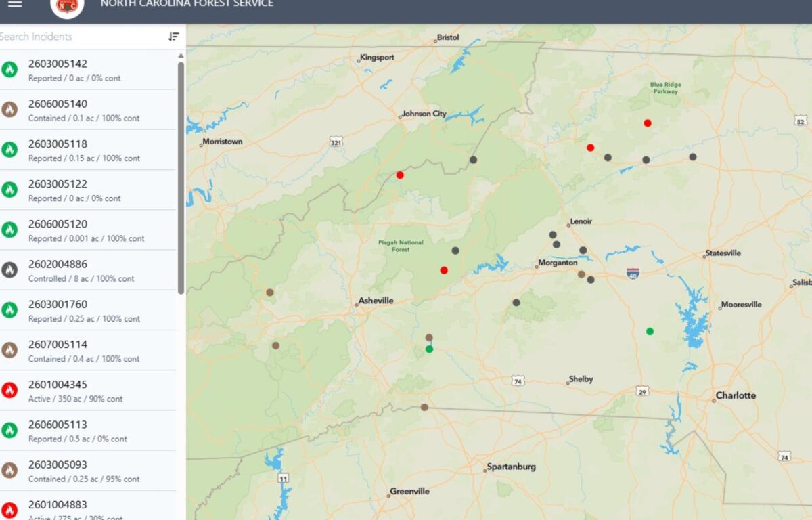The width and height of the screenshot is (812, 520).
Task: Click brown flame icon for incident 2603005093
Action: coord(9,470)
